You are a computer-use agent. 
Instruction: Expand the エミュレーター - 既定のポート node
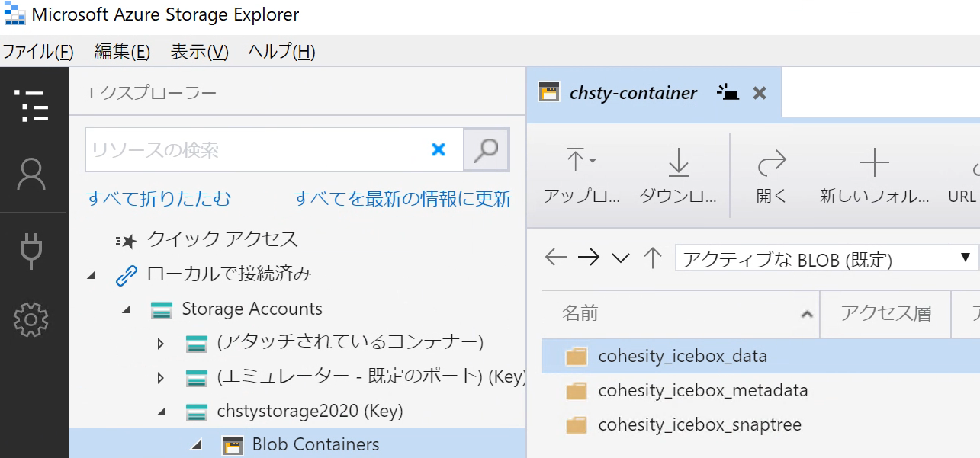coord(161,378)
